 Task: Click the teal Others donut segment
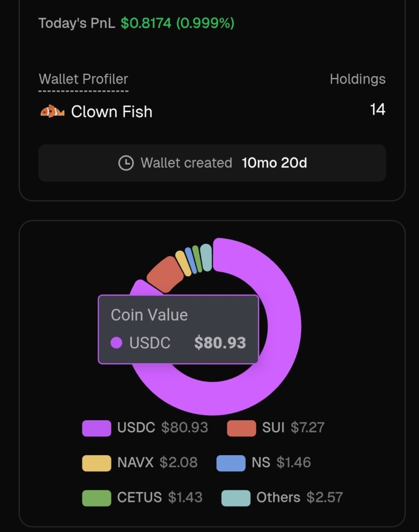[x=206, y=257]
